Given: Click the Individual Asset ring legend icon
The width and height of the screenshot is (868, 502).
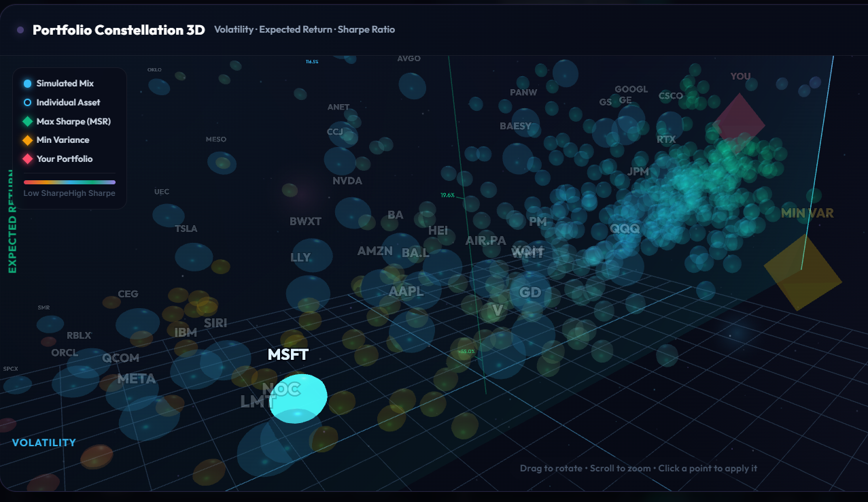Looking at the screenshot, I should tap(27, 103).
